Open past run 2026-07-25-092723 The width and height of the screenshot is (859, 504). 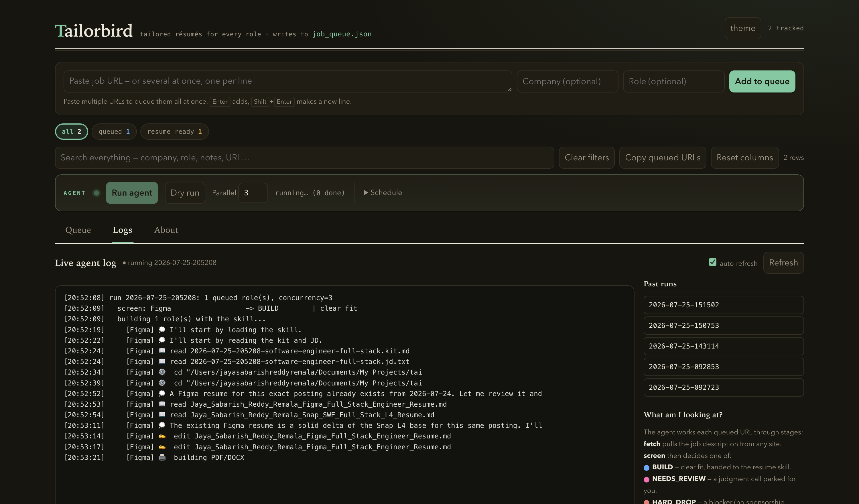tap(723, 387)
